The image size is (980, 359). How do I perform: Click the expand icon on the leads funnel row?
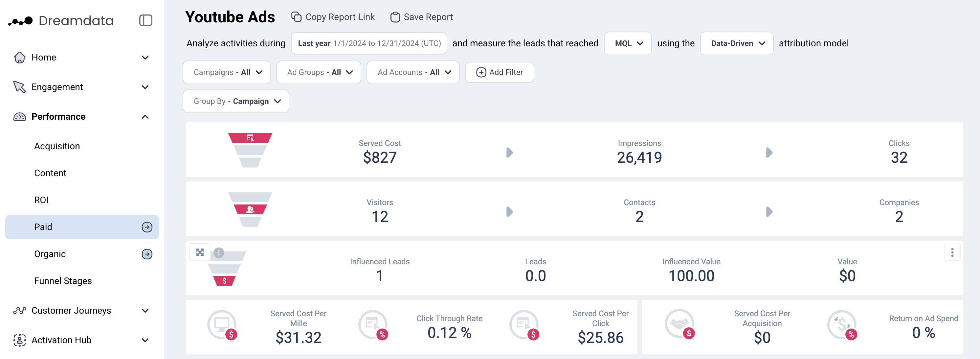click(200, 252)
